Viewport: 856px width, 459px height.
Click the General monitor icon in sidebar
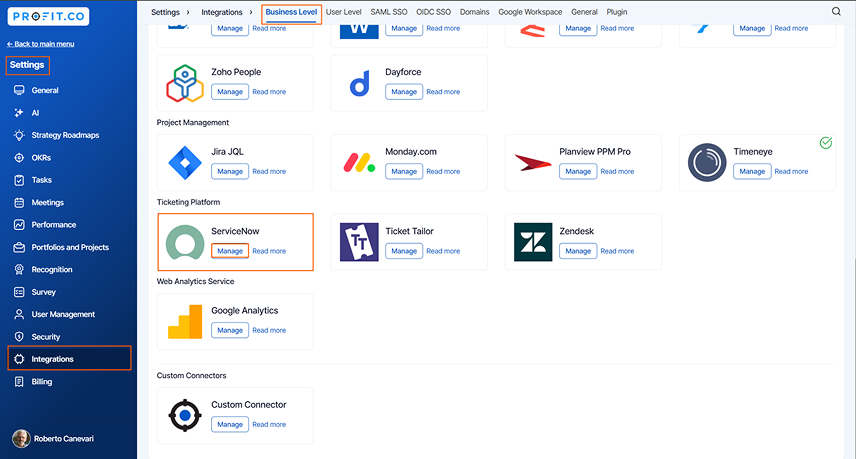[19, 90]
